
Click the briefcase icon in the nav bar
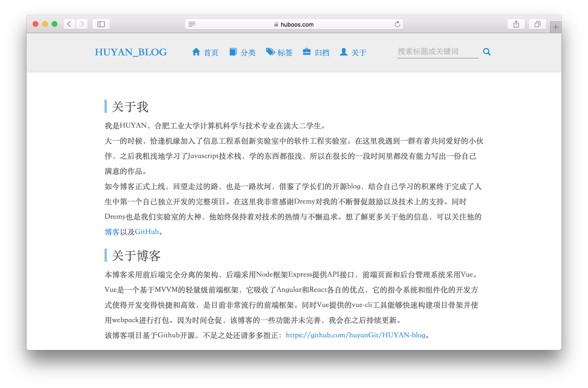click(307, 52)
